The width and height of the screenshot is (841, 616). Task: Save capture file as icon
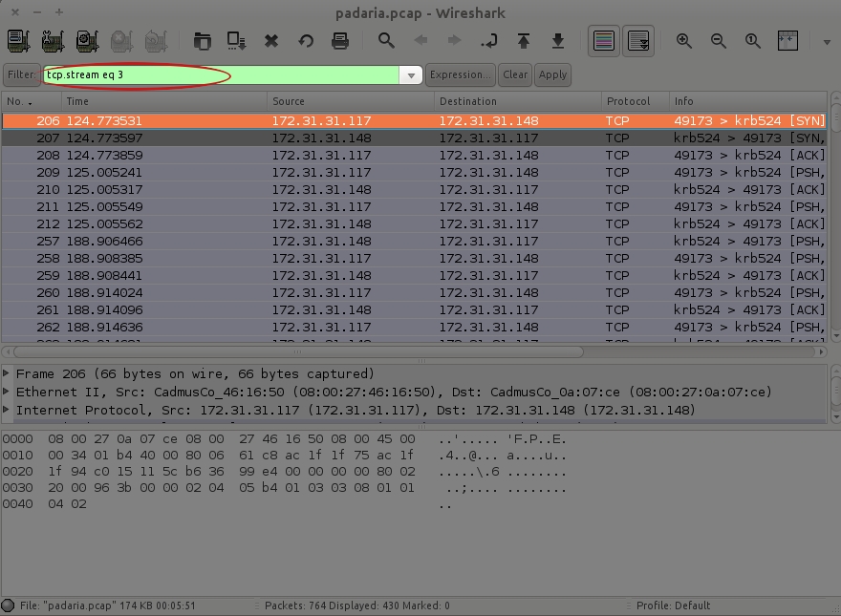[x=237, y=41]
